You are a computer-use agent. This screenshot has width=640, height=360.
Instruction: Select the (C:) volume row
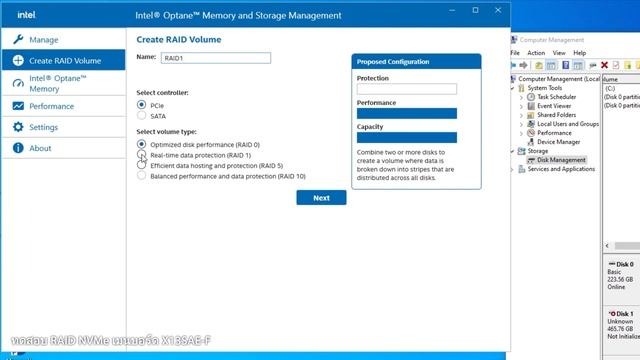[x=622, y=88]
